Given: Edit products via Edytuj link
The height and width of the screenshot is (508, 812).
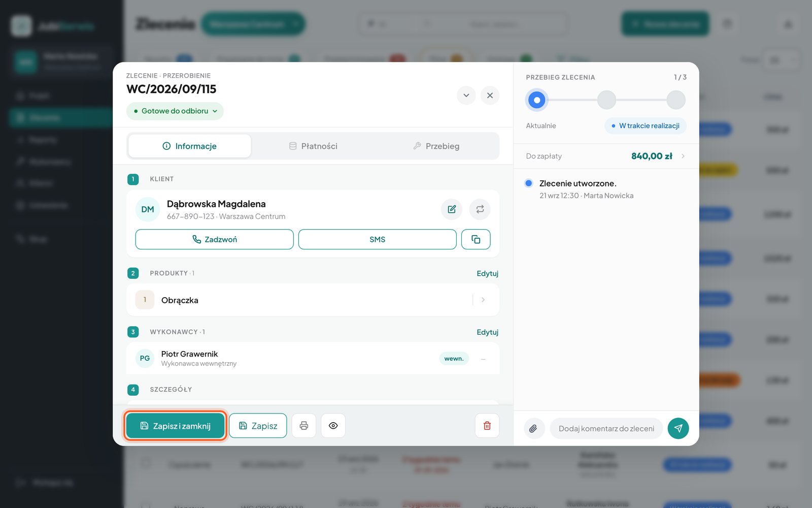Looking at the screenshot, I should [487, 273].
